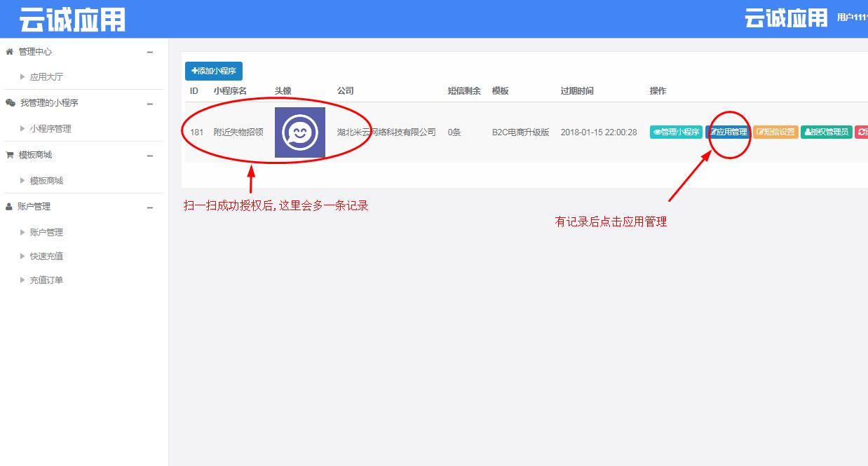Click the 授权管理员 button
868x466 pixels.
click(826, 132)
